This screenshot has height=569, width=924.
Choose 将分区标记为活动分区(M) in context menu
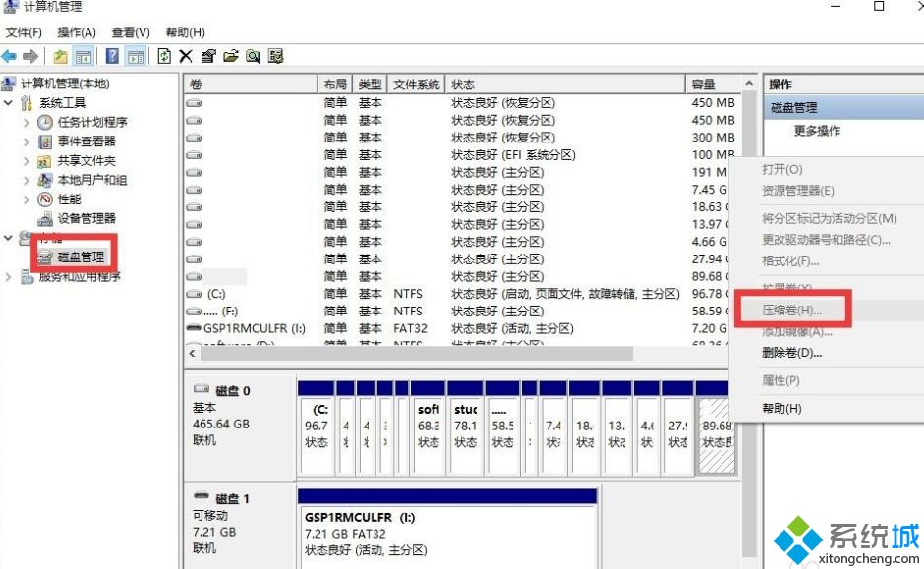tap(829, 218)
